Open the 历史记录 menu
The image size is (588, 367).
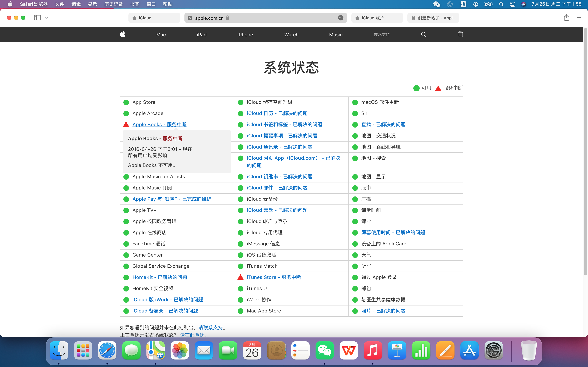point(113,4)
